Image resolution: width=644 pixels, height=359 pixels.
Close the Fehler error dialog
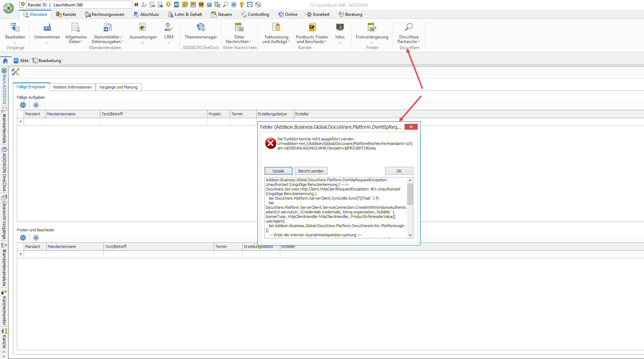click(x=411, y=127)
